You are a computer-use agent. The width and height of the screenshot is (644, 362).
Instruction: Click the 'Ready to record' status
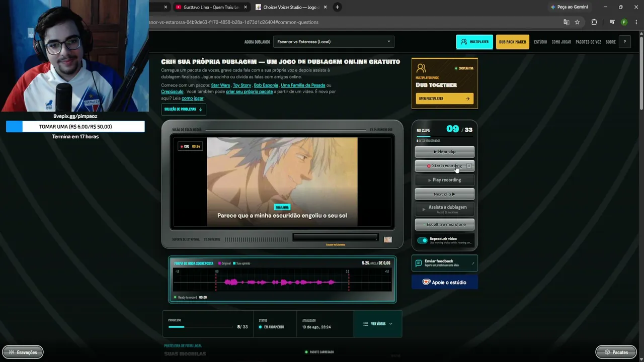(x=188, y=297)
